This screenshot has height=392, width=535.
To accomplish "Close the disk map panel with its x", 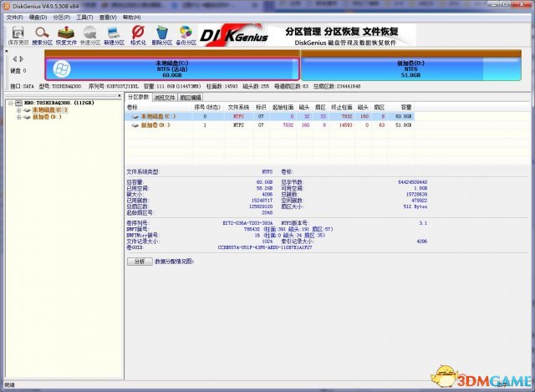I will click(x=7, y=51).
